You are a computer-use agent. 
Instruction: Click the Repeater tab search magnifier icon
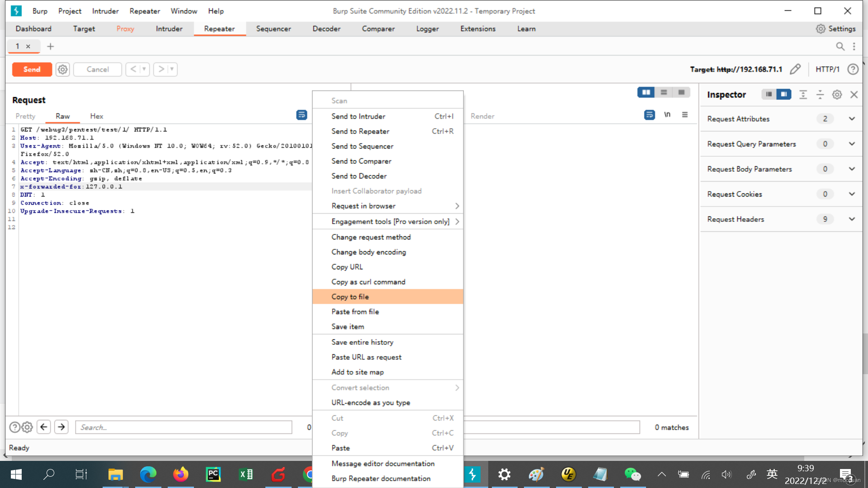(x=840, y=46)
